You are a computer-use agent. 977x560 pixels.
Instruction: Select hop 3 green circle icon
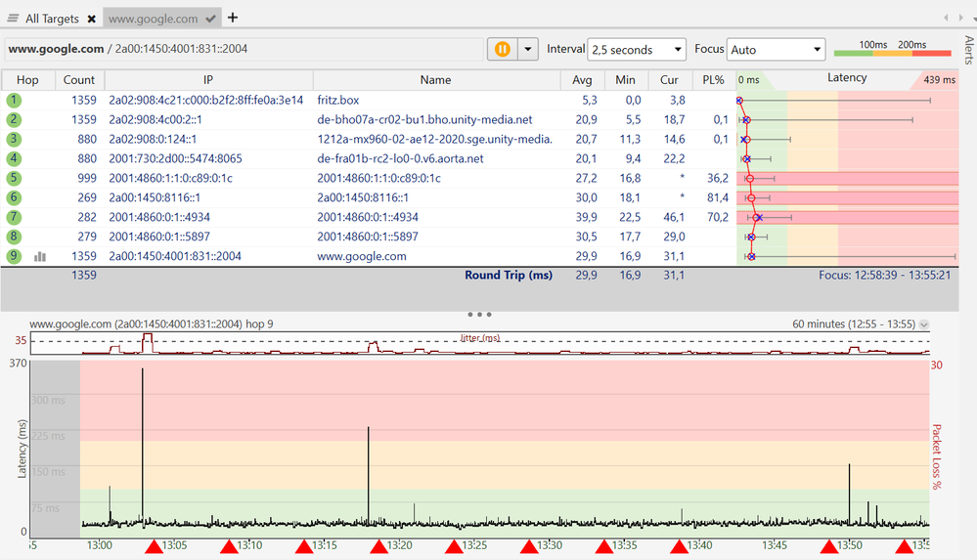(14, 139)
